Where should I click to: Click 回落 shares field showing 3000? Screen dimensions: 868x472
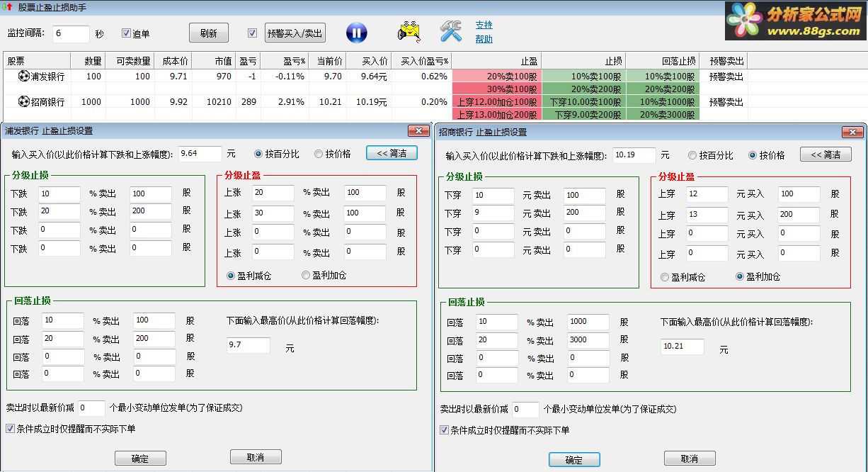point(588,340)
